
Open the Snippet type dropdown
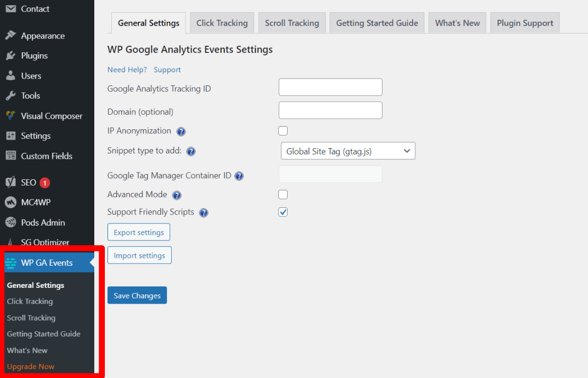click(x=348, y=151)
